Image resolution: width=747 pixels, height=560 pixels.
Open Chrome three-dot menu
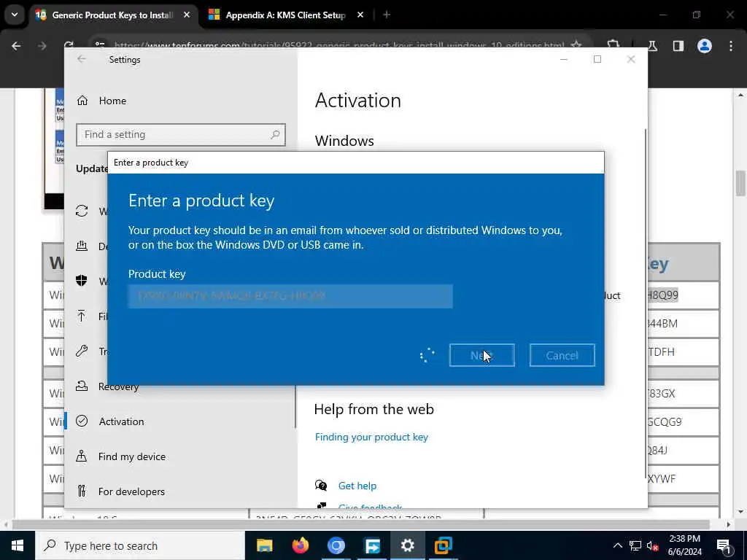pyautogui.click(x=730, y=46)
